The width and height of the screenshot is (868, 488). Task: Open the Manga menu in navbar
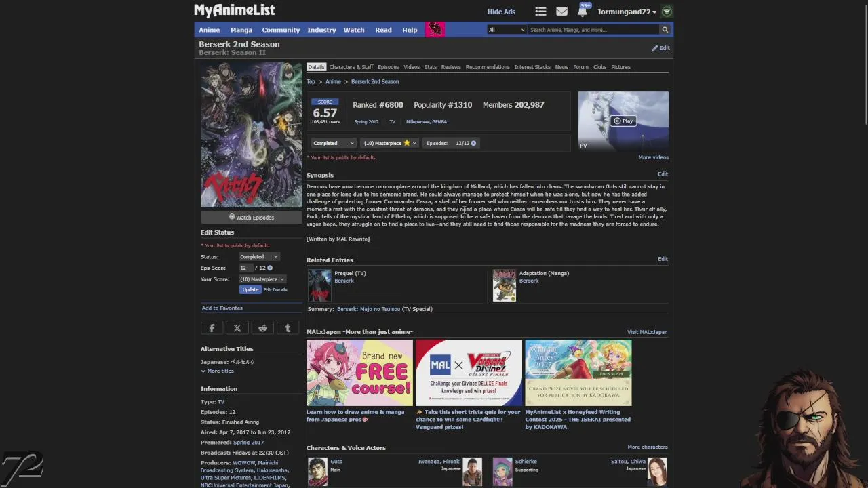pos(241,30)
